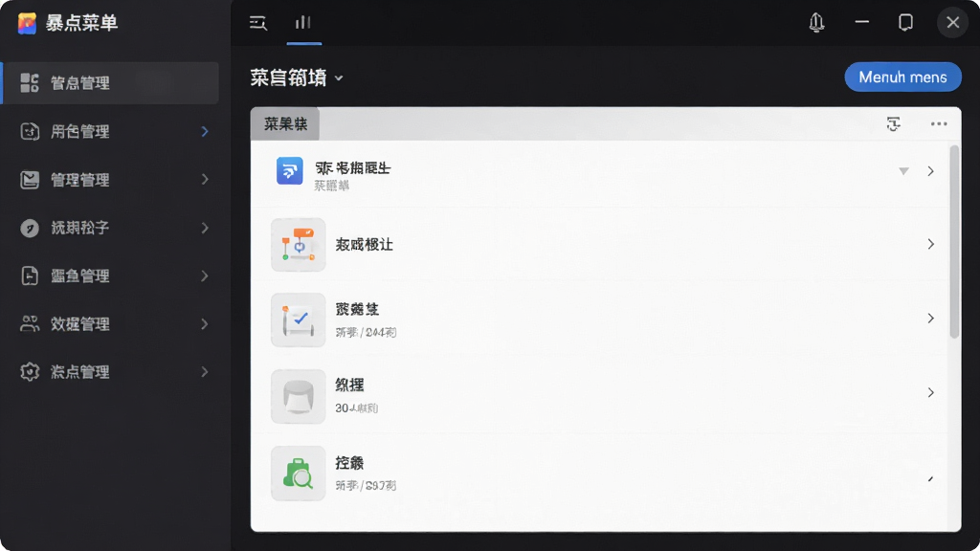
Task: Click the chevron on the checklist row
Action: pos(930,319)
